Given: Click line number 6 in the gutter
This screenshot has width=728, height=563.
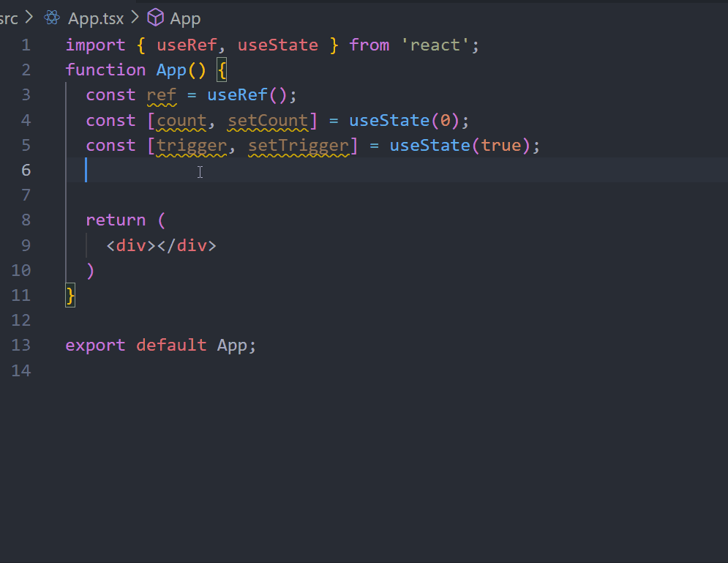Looking at the screenshot, I should tap(26, 170).
